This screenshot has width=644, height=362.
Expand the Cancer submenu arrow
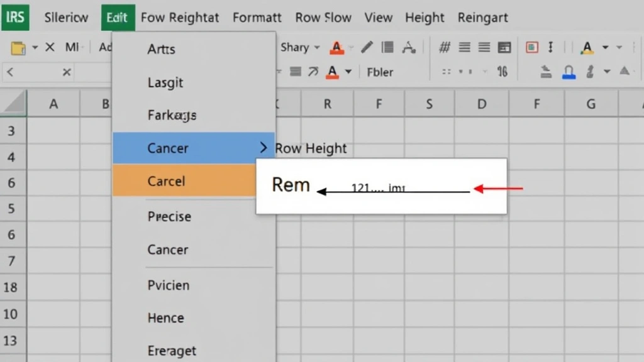click(264, 148)
